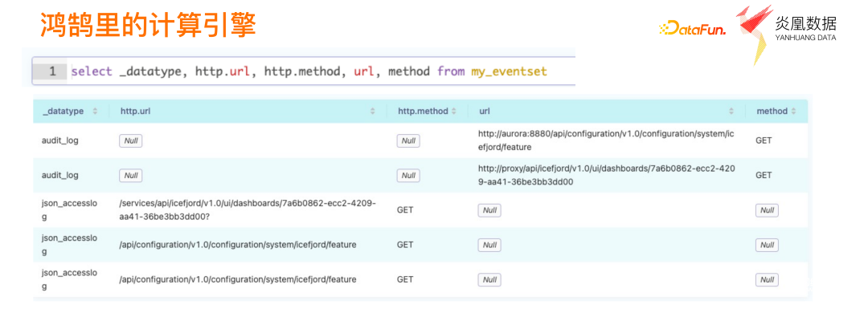
Task: Click the Null badge in second row http.method
Action: click(408, 176)
